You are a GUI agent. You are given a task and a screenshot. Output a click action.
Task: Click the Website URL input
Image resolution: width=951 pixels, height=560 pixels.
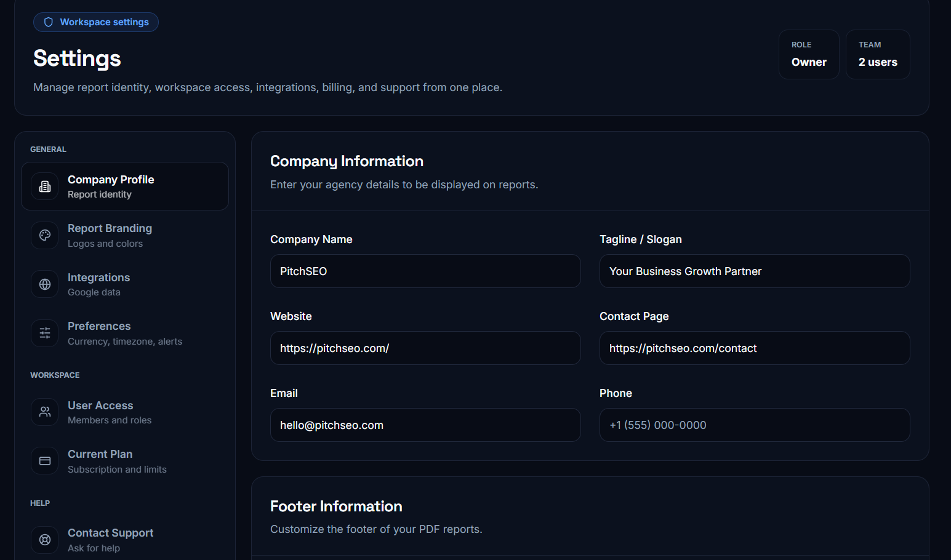pos(425,348)
